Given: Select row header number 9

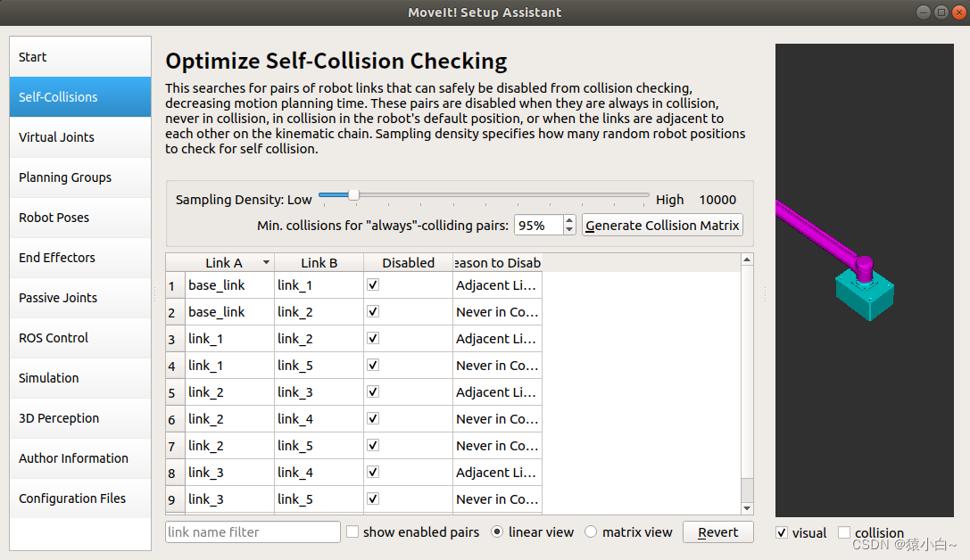Looking at the screenshot, I should pyautogui.click(x=175, y=499).
